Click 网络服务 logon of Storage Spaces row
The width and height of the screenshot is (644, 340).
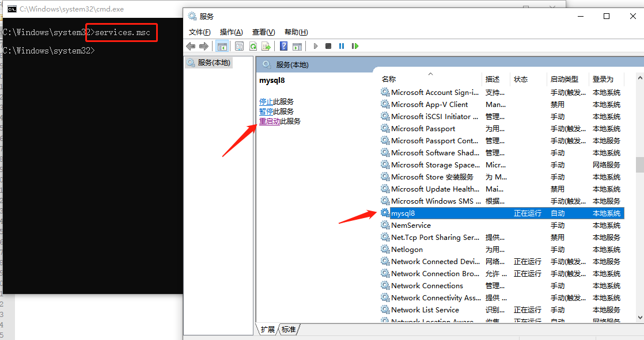(606, 165)
